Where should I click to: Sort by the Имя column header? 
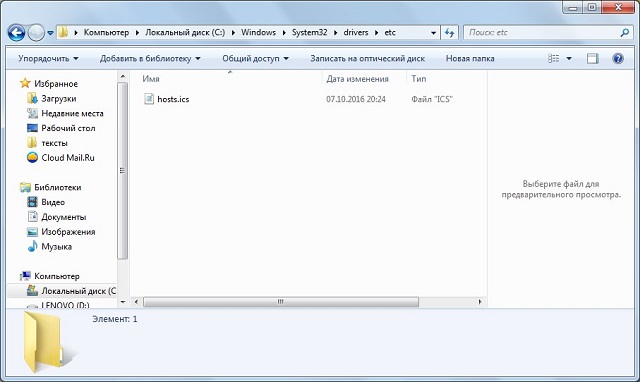pos(151,79)
